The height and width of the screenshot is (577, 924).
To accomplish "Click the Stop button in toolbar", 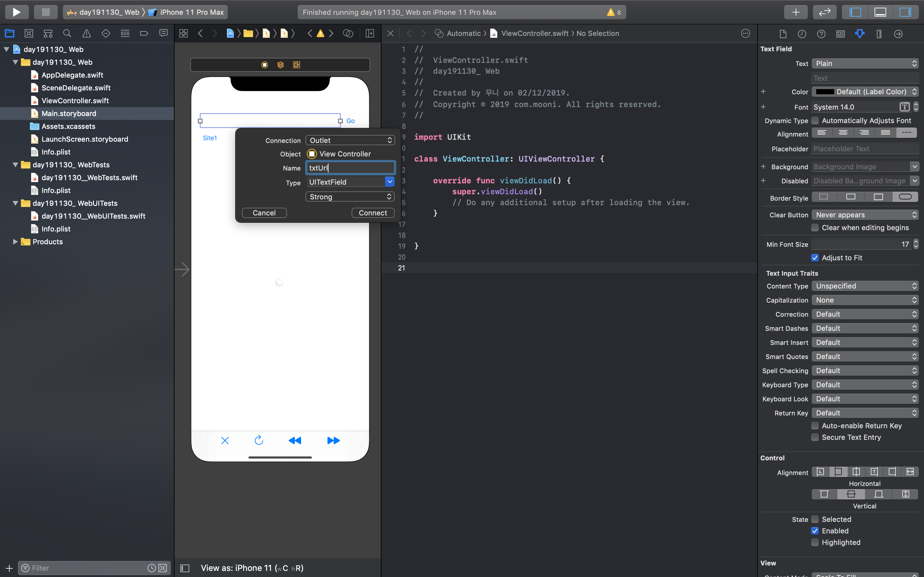I will (46, 12).
